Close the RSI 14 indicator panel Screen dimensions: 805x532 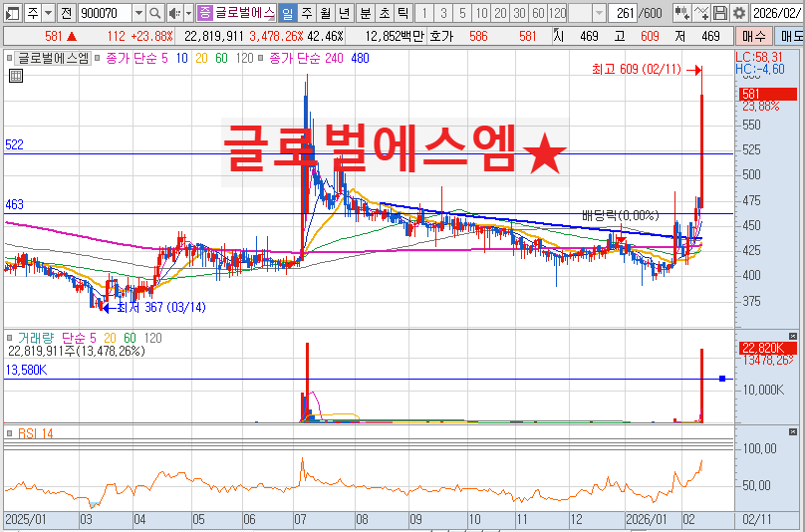793,432
